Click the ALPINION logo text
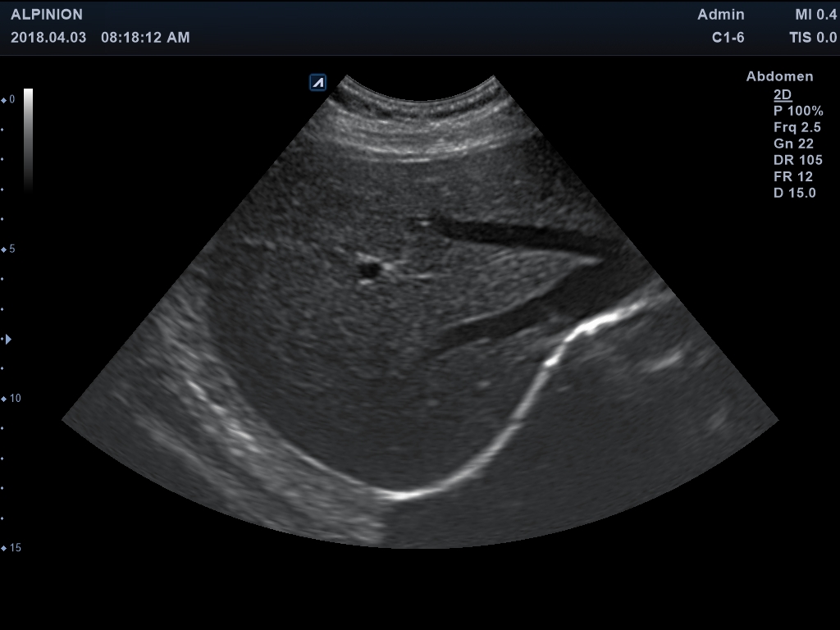The width and height of the screenshot is (840, 630). click(47, 15)
